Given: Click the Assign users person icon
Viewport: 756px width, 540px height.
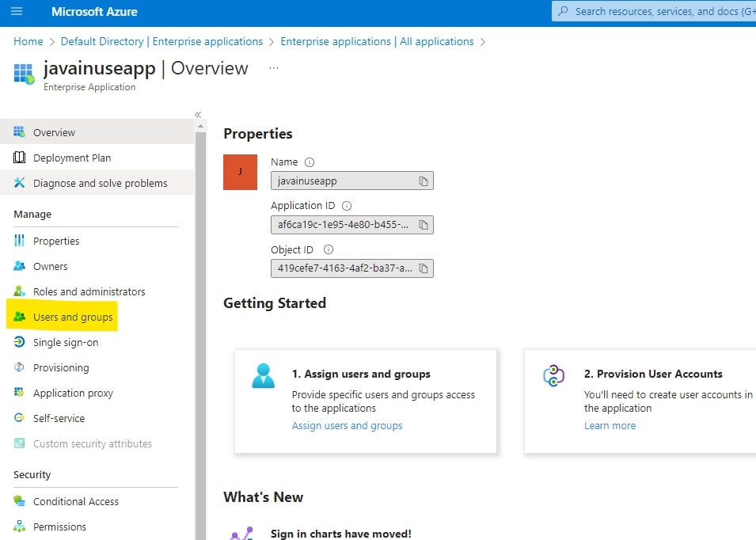Looking at the screenshot, I should [x=264, y=376].
